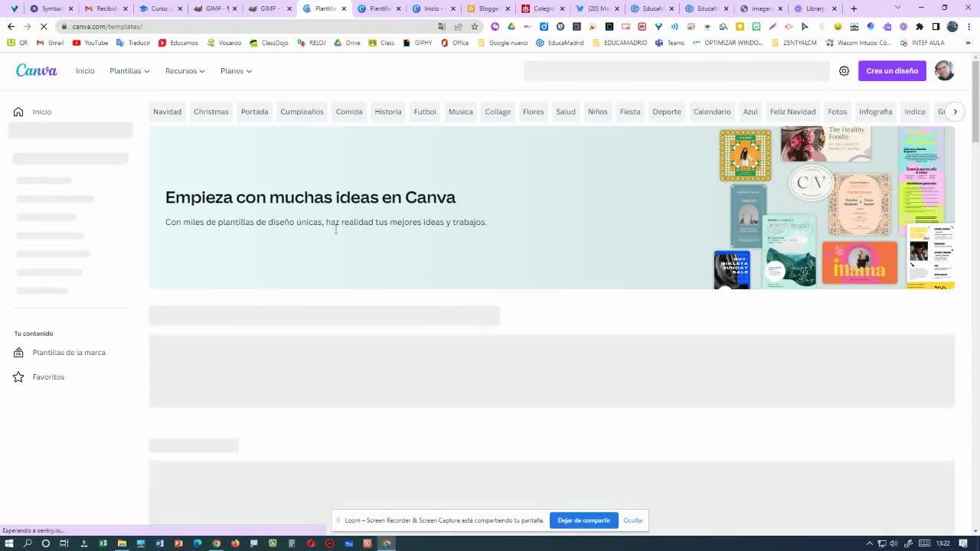
Task: Open the ClassDojo bookmark
Action: [x=269, y=43]
